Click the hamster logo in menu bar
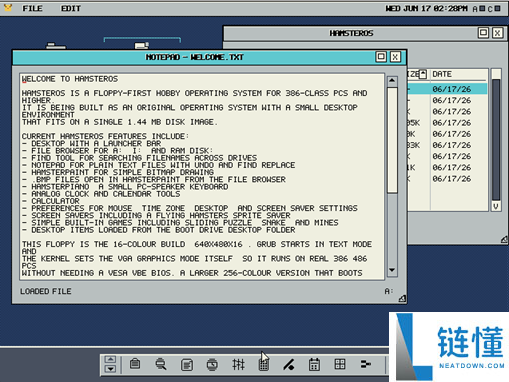Viewport: 509px width, 382px height. click(x=8, y=8)
